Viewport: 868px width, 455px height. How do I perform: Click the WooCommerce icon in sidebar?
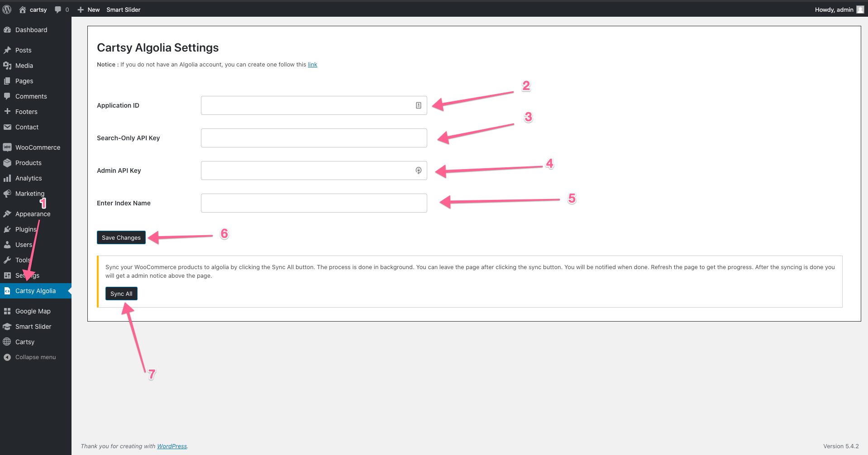7,147
